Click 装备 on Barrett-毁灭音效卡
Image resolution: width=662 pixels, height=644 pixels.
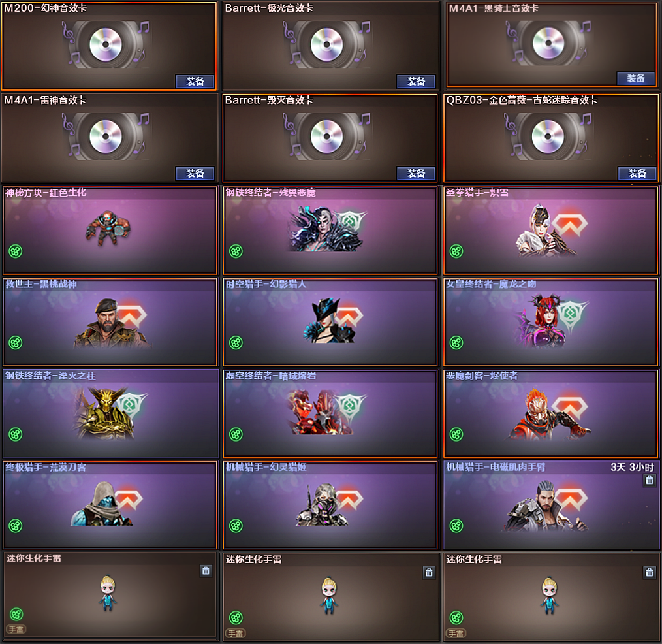(416, 174)
